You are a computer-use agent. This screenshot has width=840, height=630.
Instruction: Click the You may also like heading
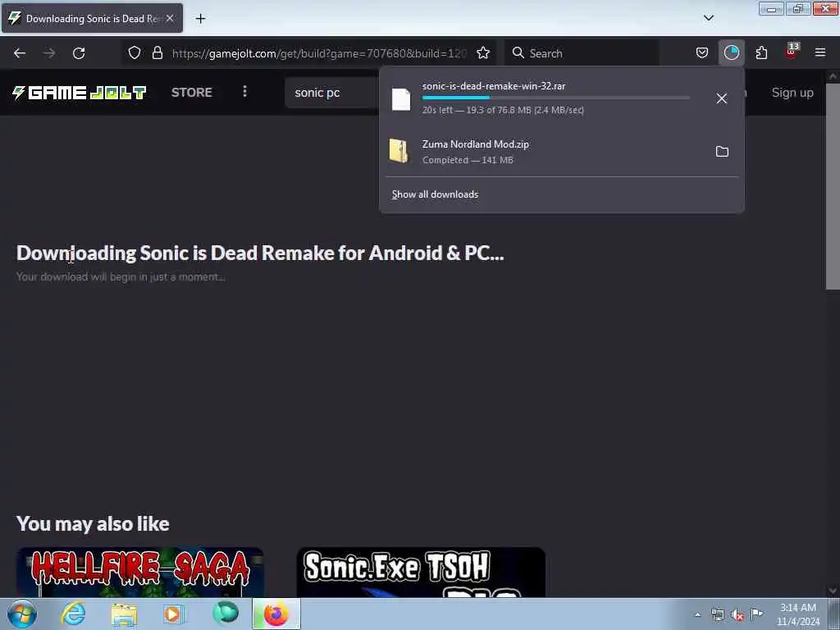pos(93,523)
